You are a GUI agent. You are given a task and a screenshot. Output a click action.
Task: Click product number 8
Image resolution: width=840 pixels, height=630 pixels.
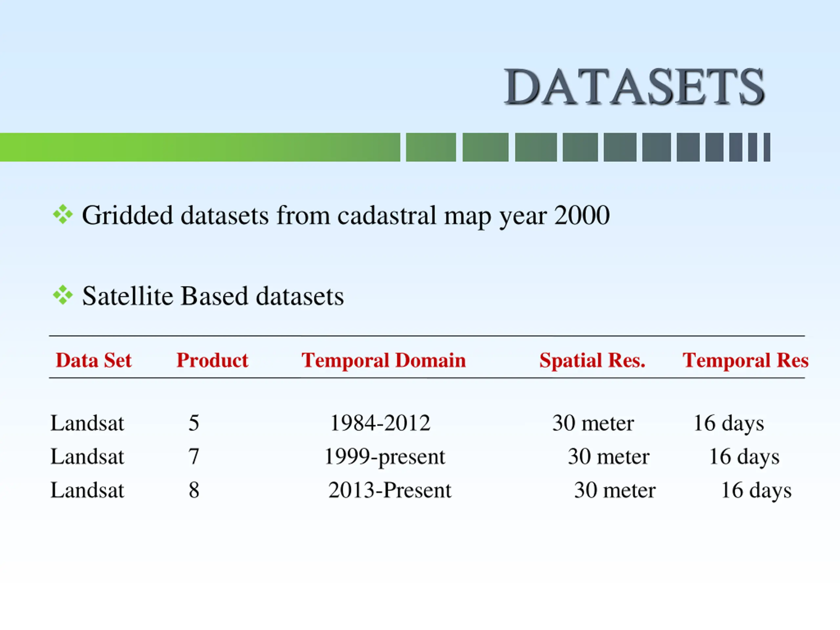coord(194,490)
